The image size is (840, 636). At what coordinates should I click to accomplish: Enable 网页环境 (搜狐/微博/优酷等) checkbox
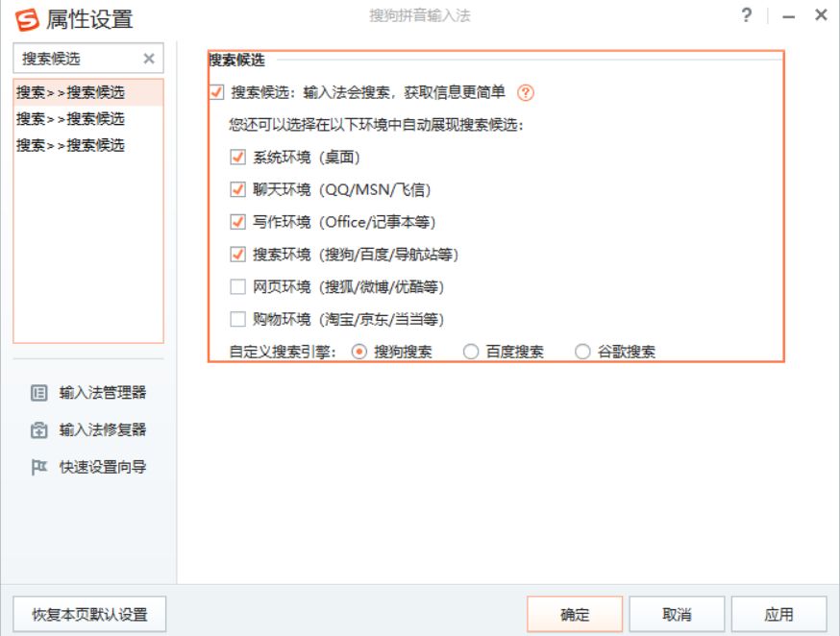pos(237,286)
